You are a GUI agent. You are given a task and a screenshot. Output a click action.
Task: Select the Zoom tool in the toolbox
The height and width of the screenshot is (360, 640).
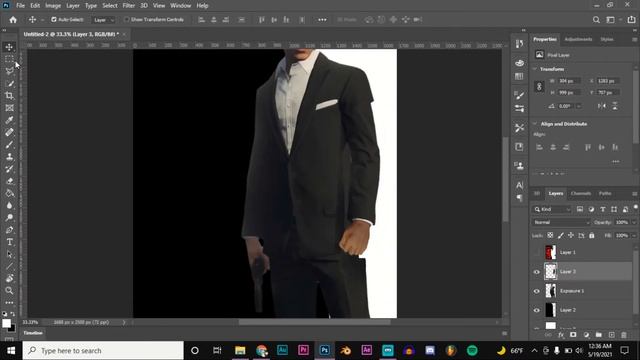coord(9,291)
